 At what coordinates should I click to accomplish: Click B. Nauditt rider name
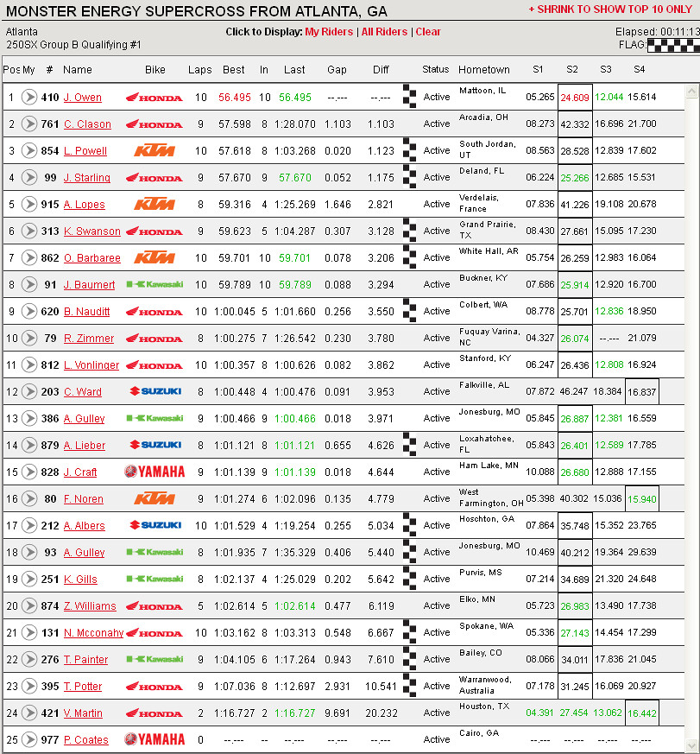tap(86, 311)
